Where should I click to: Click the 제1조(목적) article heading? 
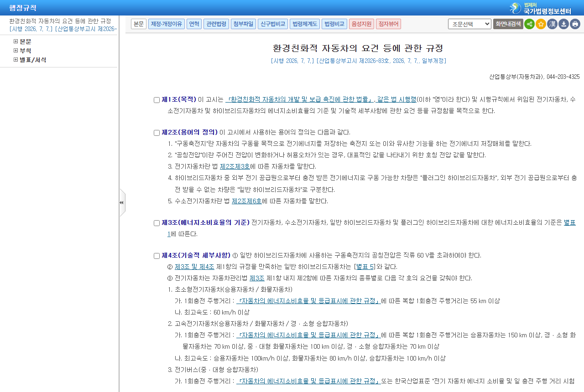click(179, 99)
